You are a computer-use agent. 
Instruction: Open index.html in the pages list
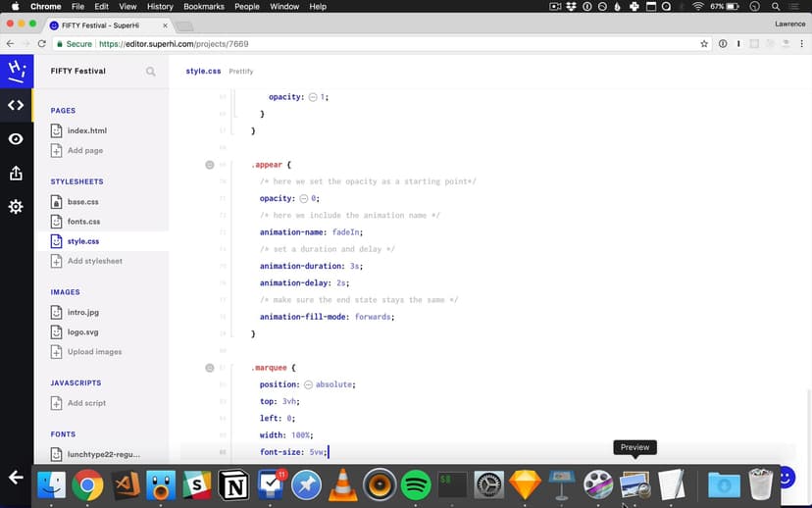[x=86, y=130]
